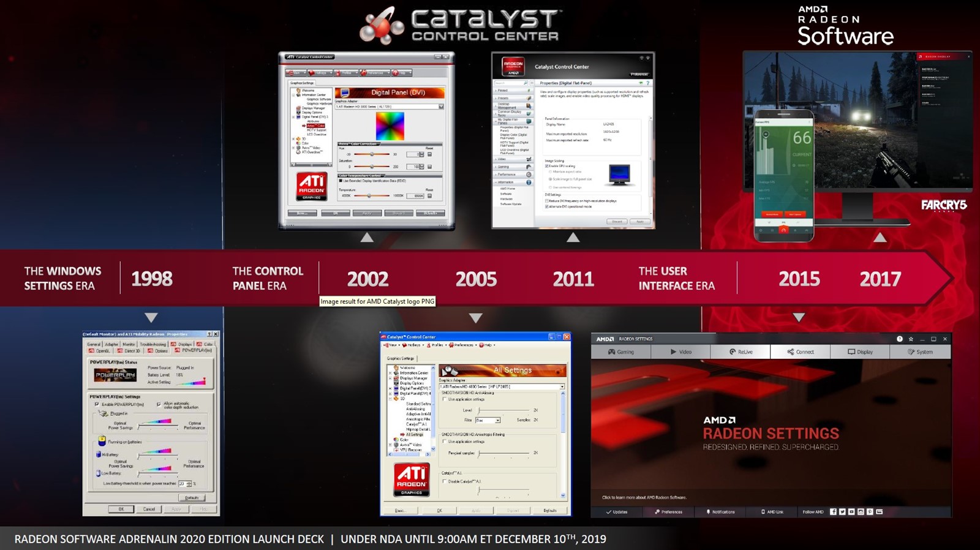Click the AMD Radeon Software logo
980x550 pixels.
coord(845,26)
